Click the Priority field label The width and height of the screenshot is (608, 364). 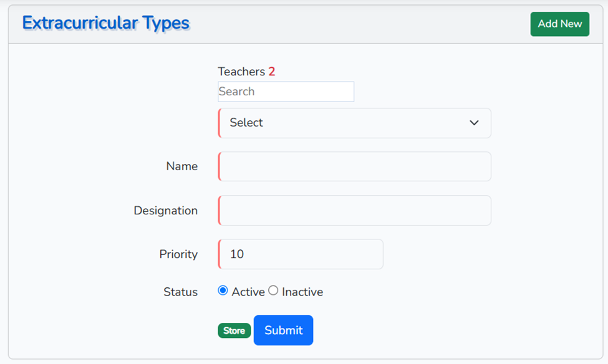click(178, 254)
